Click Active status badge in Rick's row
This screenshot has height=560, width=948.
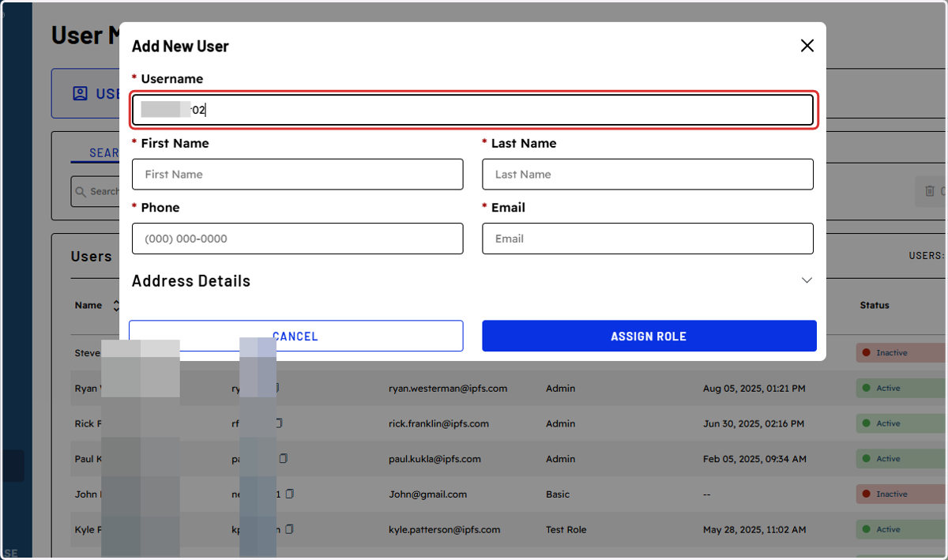coord(901,424)
